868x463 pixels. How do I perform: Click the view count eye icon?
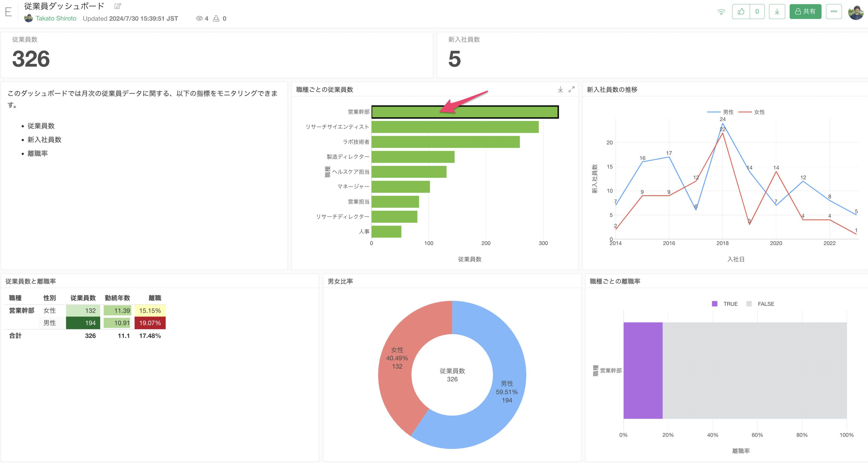pos(199,18)
